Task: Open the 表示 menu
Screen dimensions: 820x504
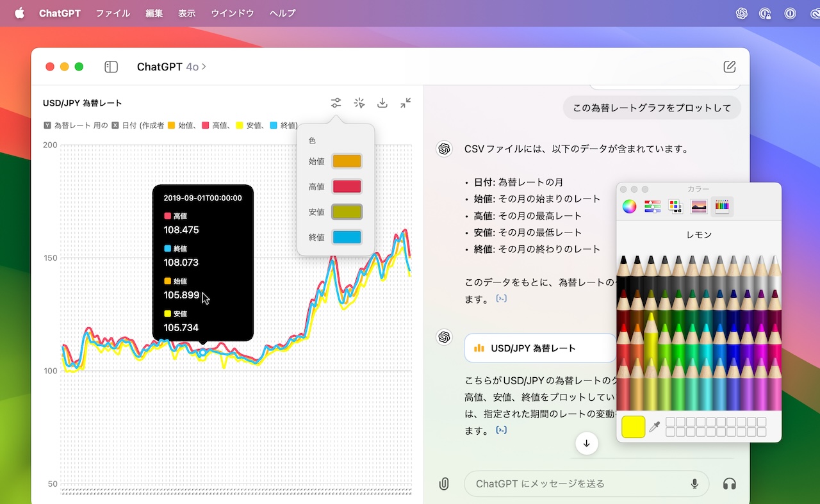Action: coord(187,13)
